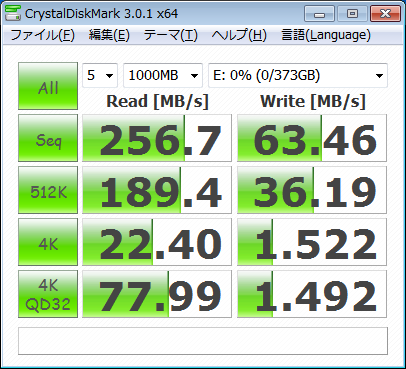The width and height of the screenshot is (406, 369).
Task: Open the 1000MB test size dropdown
Action: point(163,75)
